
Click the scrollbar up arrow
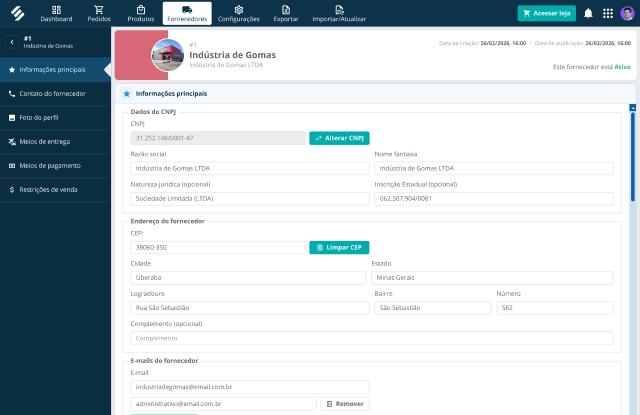pos(633,108)
